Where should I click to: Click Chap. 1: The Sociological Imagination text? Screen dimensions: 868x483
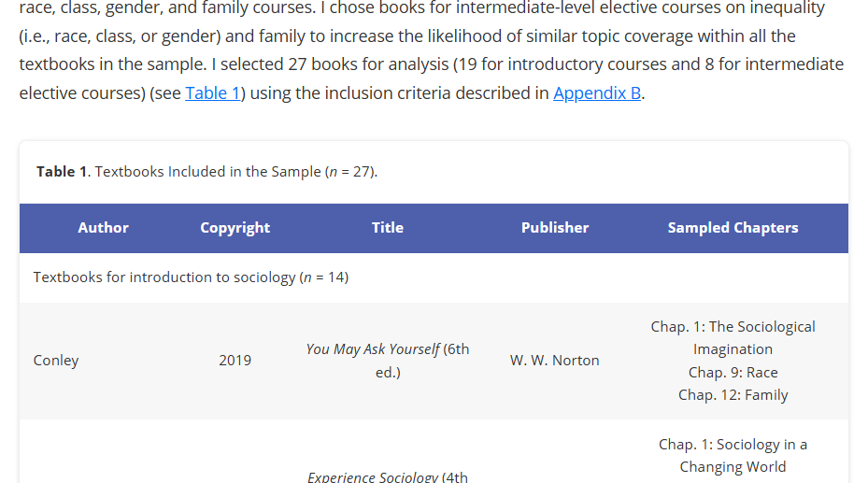coord(733,338)
